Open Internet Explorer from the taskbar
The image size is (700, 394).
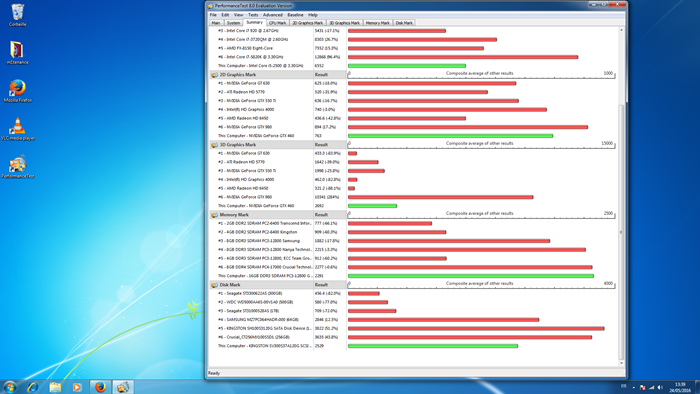pos(33,387)
